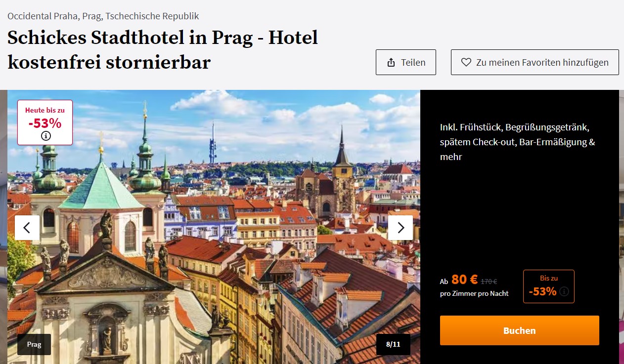Click the partial previous image on the left edge
The width and height of the screenshot is (624, 364).
click(3, 227)
